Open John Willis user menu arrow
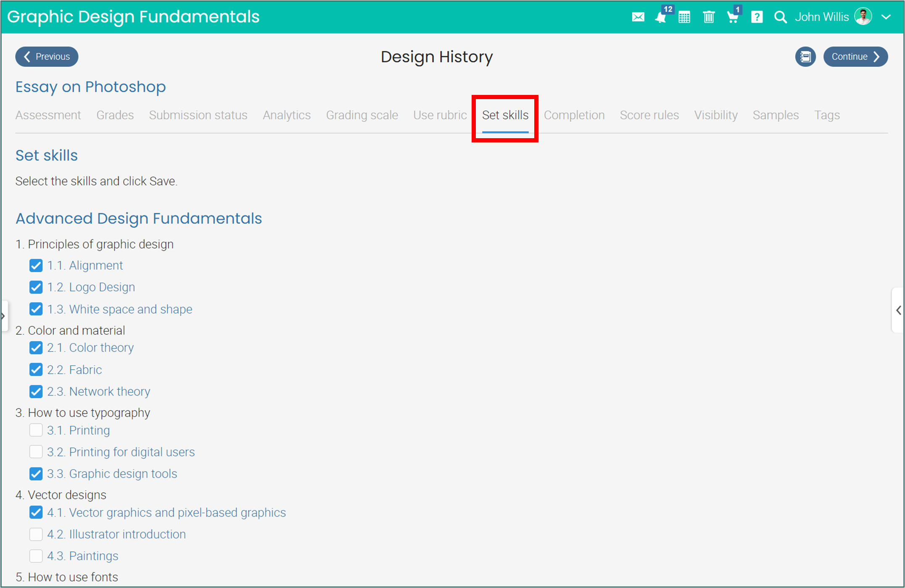The width and height of the screenshot is (905, 588). pos(886,17)
